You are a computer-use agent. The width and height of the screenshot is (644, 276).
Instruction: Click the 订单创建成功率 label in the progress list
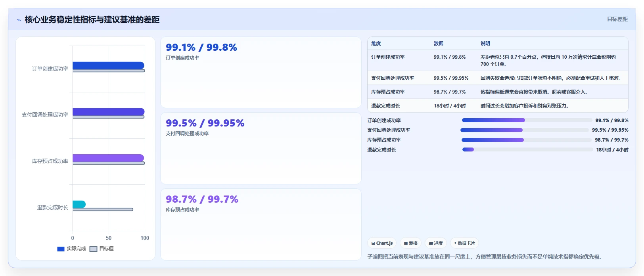click(x=384, y=121)
